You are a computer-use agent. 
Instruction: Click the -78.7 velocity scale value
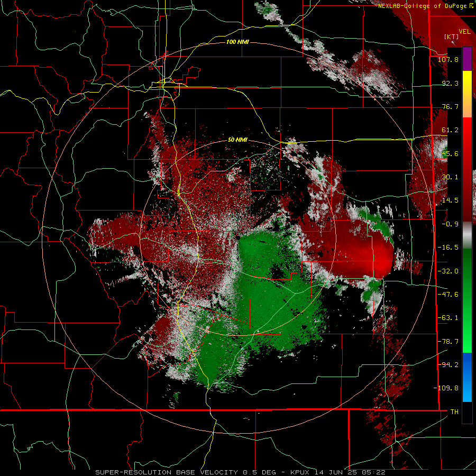(x=448, y=342)
